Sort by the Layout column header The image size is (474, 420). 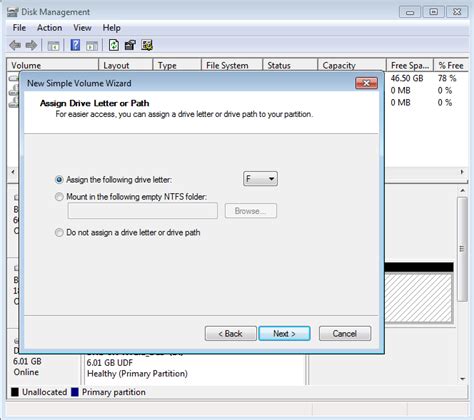126,65
